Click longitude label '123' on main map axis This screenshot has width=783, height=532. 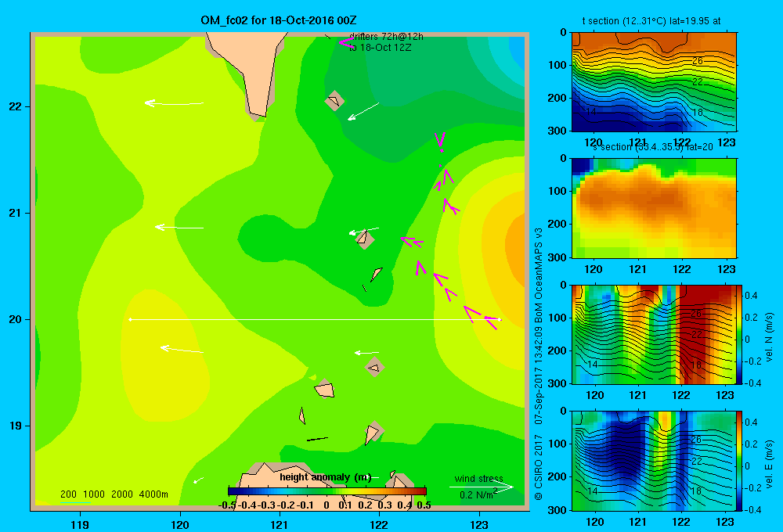point(479,524)
